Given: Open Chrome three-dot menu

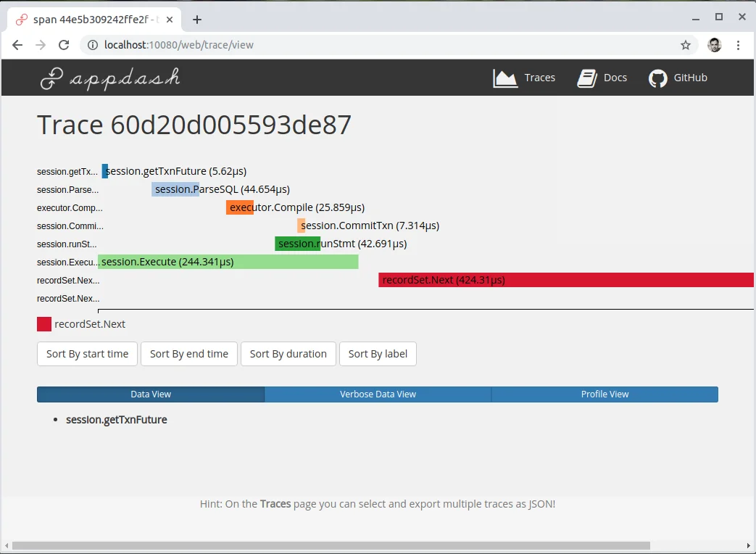Looking at the screenshot, I should tap(738, 45).
